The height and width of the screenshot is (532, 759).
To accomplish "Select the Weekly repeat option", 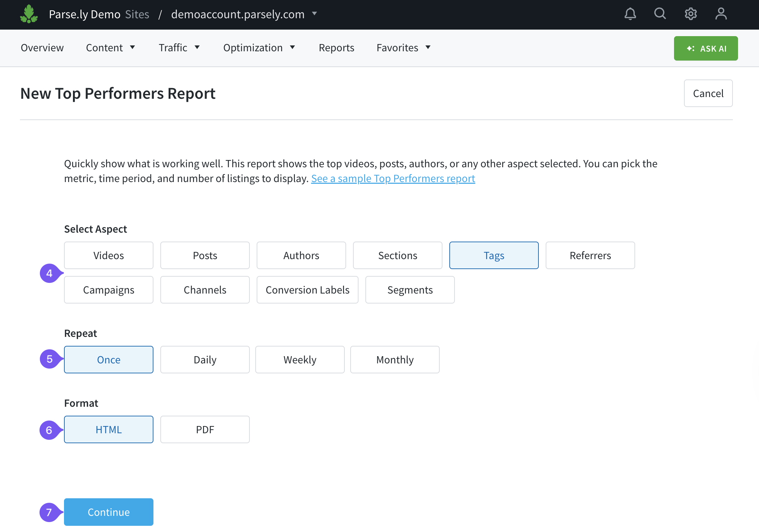I will tap(300, 360).
